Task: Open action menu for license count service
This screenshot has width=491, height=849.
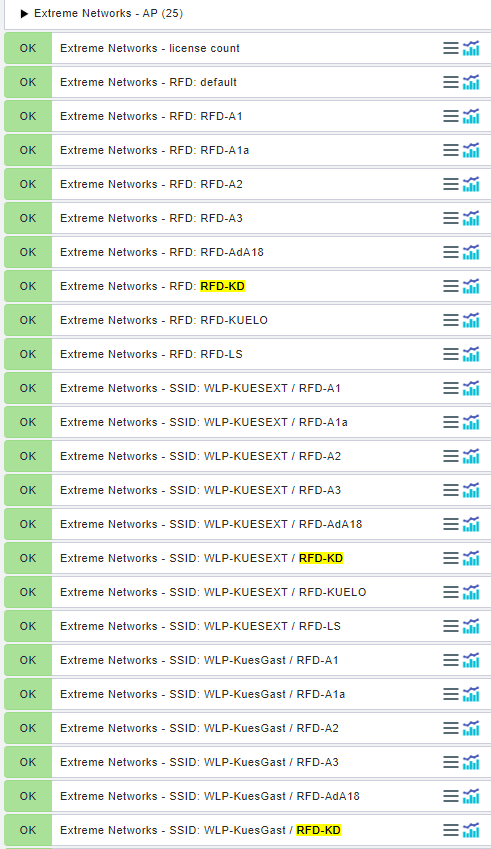Action: coord(450,48)
